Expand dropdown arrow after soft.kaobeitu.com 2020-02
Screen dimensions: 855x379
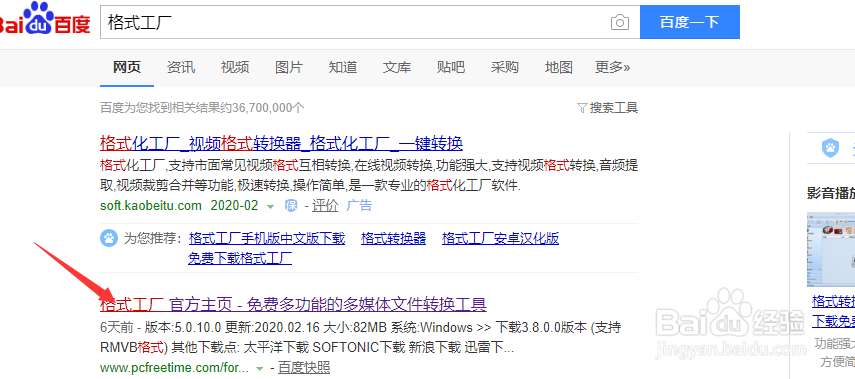pos(270,207)
